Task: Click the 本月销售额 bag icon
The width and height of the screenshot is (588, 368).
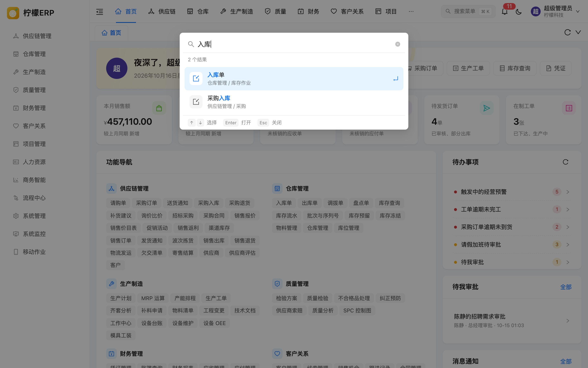Action: 159,108
